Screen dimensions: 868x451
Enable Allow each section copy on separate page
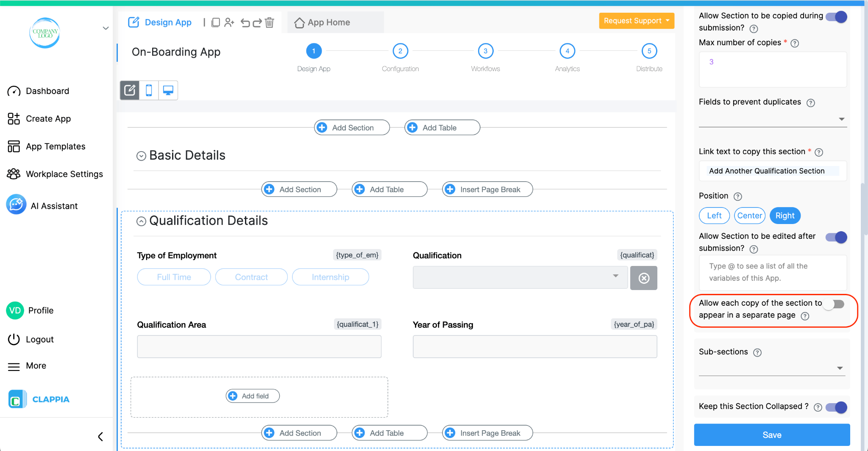[834, 304]
